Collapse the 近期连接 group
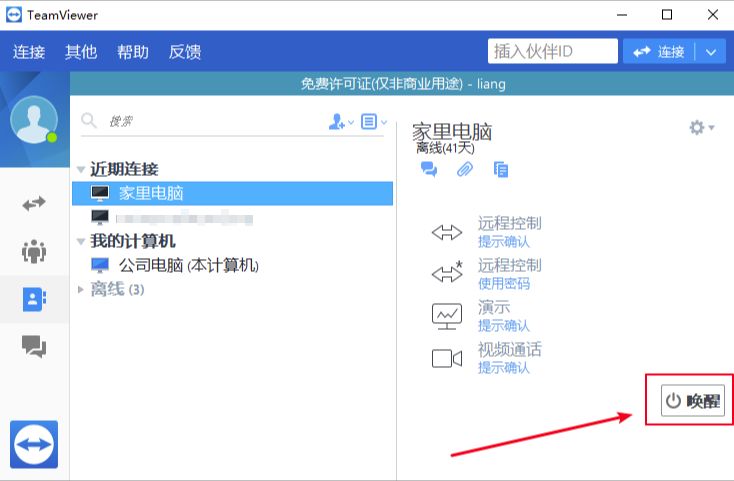This screenshot has height=481, width=734. click(81, 169)
